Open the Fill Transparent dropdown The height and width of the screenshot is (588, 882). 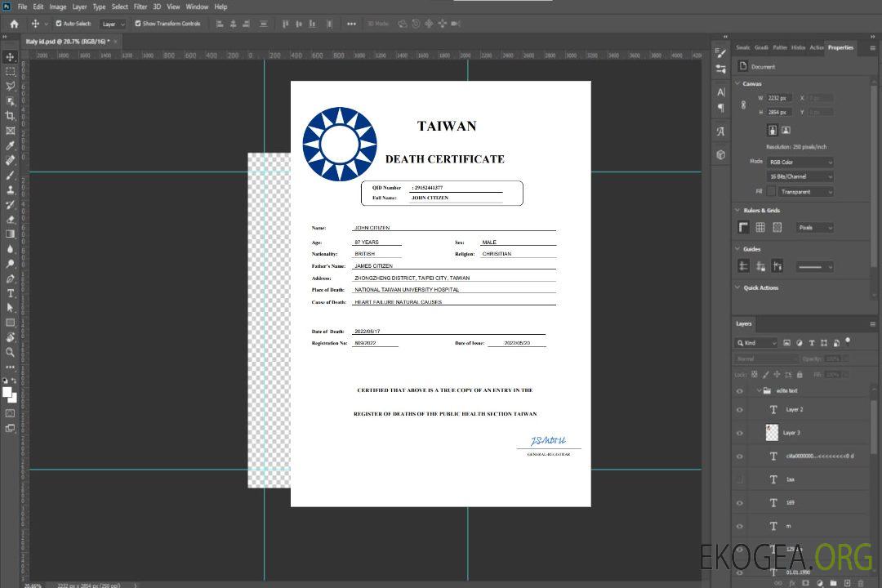click(805, 192)
